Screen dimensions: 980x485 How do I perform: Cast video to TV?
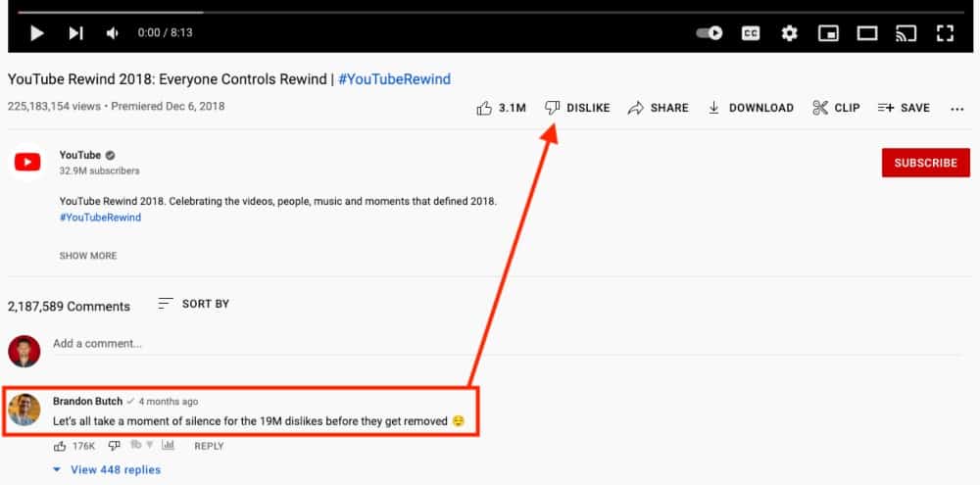[906, 33]
